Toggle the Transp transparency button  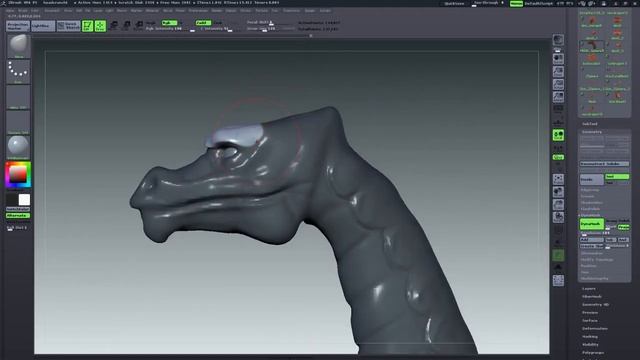558,242
